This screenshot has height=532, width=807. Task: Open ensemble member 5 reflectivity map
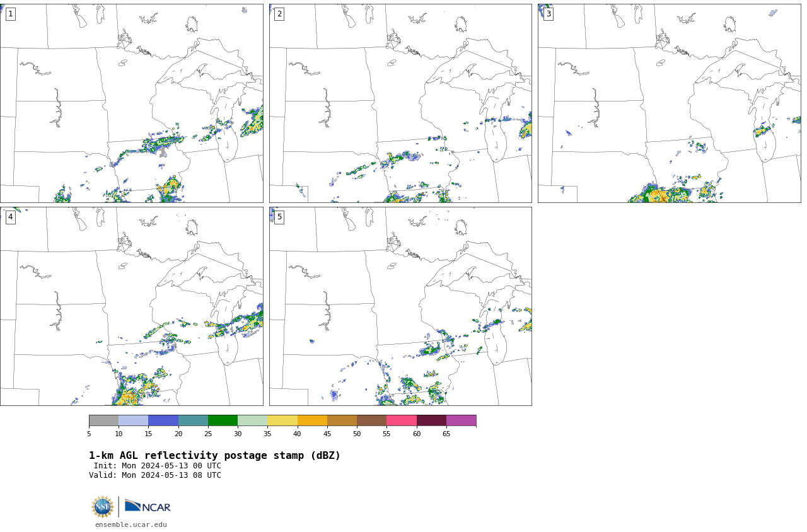(400, 306)
